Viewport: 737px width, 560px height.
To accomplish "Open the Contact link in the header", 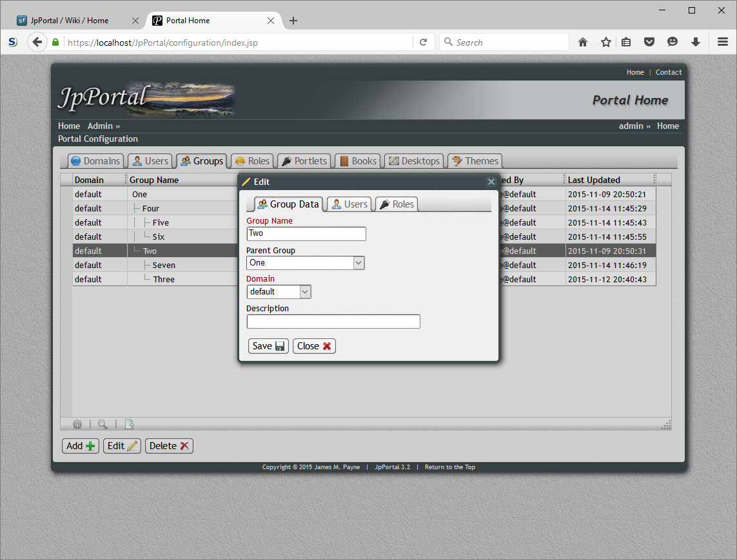I will click(x=669, y=72).
